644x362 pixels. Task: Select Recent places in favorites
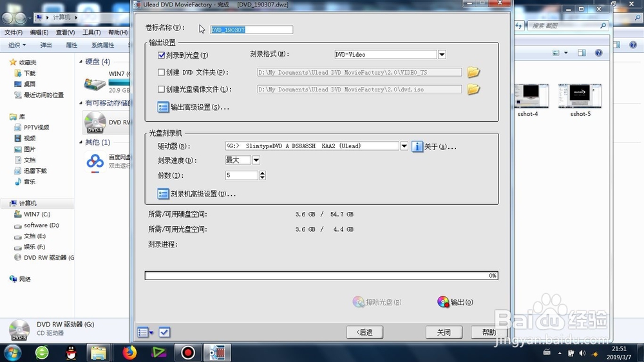pyautogui.click(x=39, y=95)
